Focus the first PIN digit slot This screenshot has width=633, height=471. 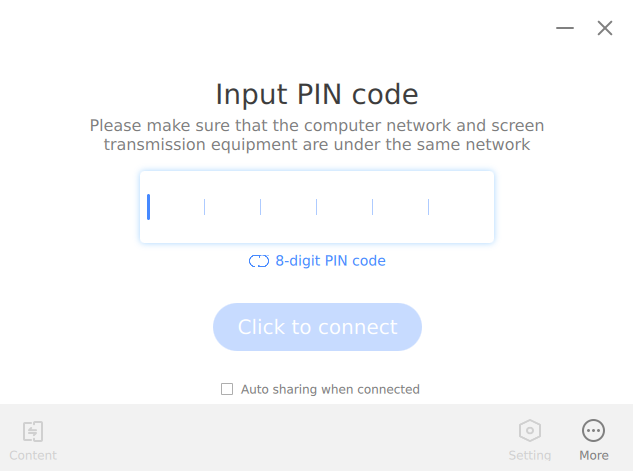tap(176, 207)
